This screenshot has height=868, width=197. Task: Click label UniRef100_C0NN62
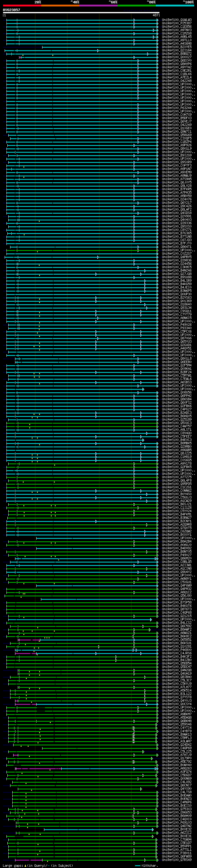click(177, 490)
